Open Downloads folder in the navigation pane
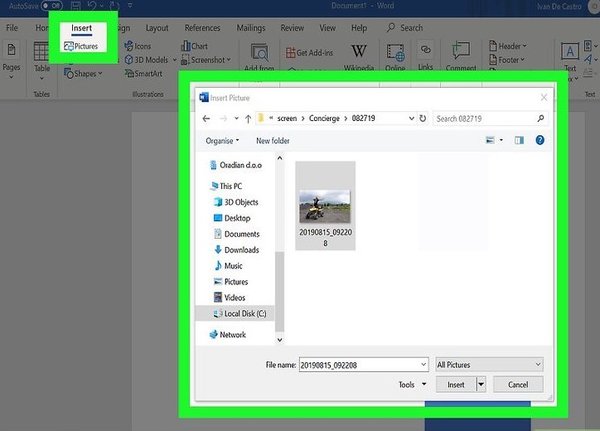 click(x=241, y=250)
